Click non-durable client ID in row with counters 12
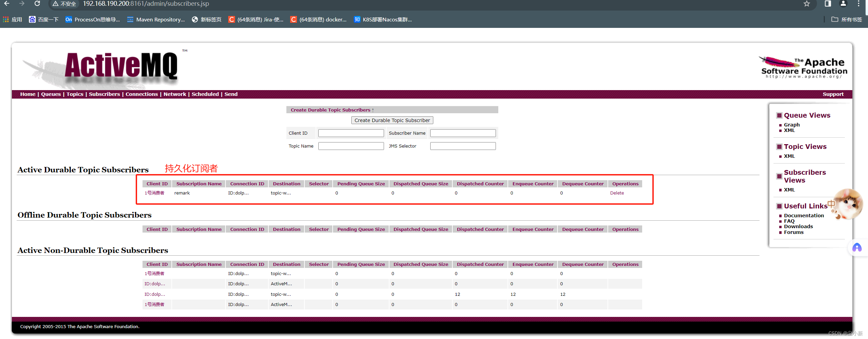 155,294
